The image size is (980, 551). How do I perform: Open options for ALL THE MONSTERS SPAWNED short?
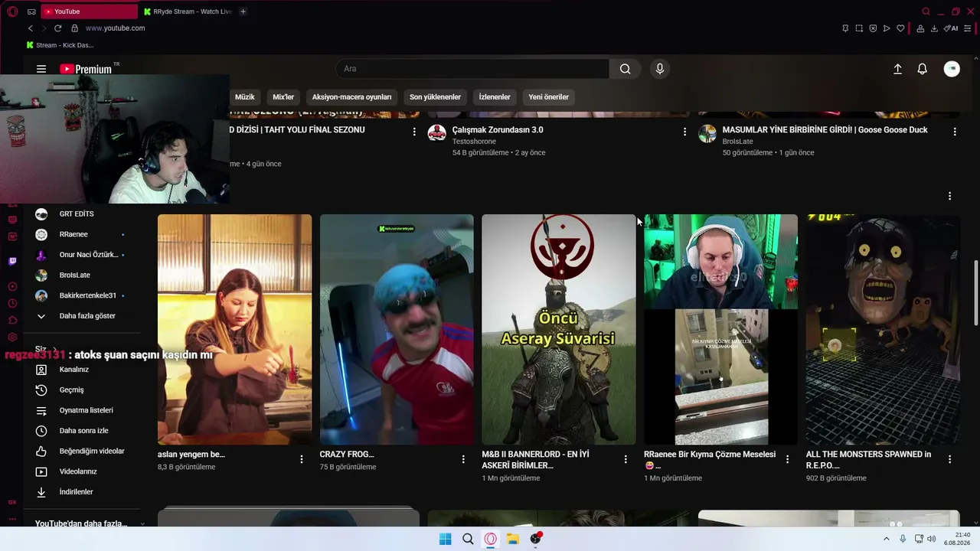(x=949, y=459)
